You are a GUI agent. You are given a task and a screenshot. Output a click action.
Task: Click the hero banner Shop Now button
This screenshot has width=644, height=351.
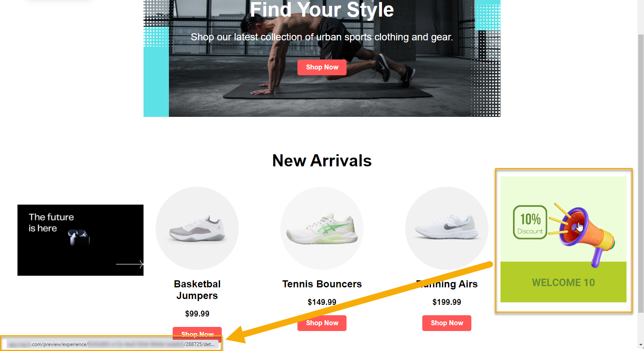322,67
